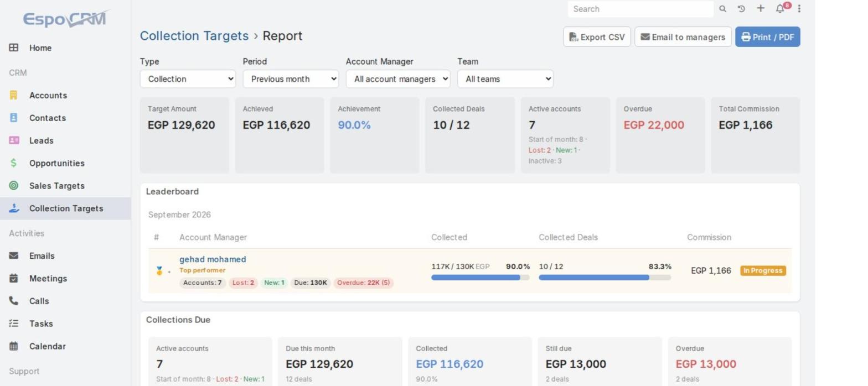Open Emails from the sidebar
868x386 pixels.
(x=65, y=255)
